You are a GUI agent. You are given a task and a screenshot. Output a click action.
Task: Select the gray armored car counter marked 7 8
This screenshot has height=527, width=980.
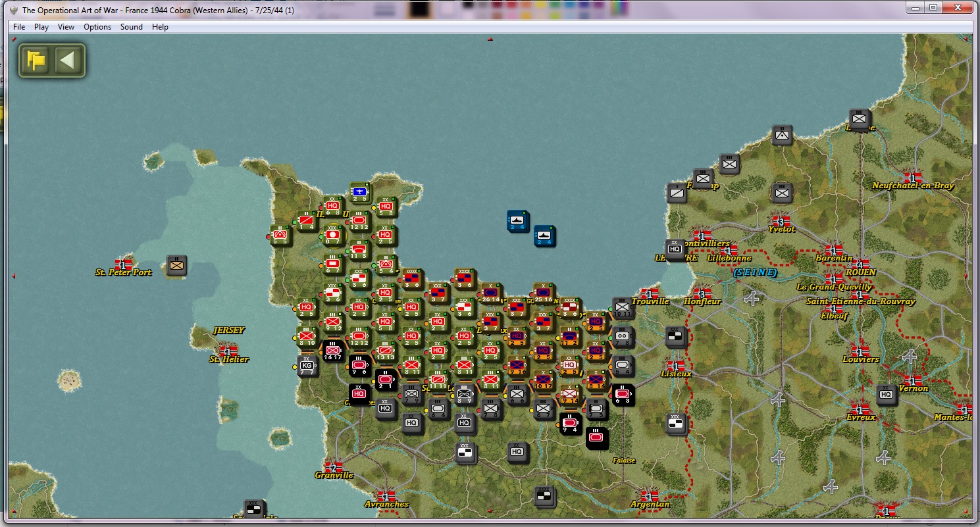pos(623,337)
